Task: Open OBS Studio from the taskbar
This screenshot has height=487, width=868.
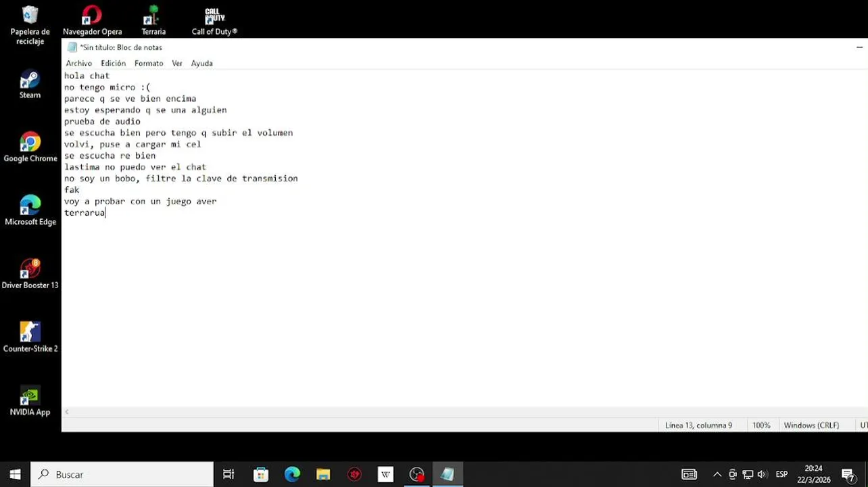Action: pos(416,474)
